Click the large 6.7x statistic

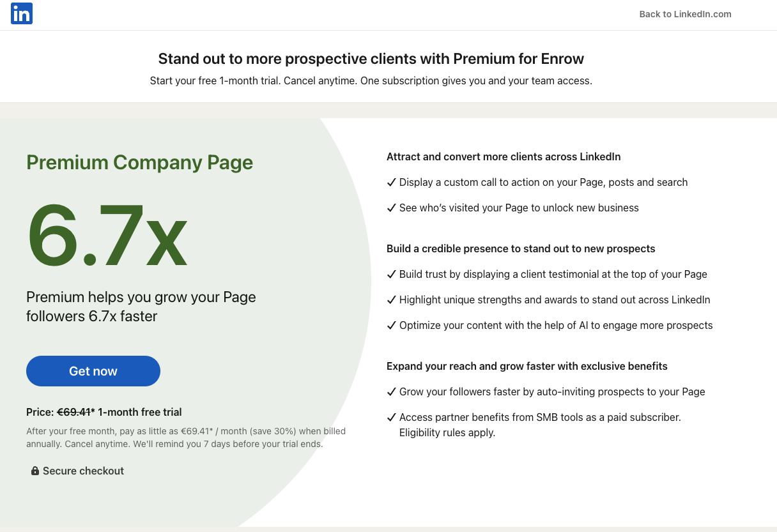coord(107,234)
